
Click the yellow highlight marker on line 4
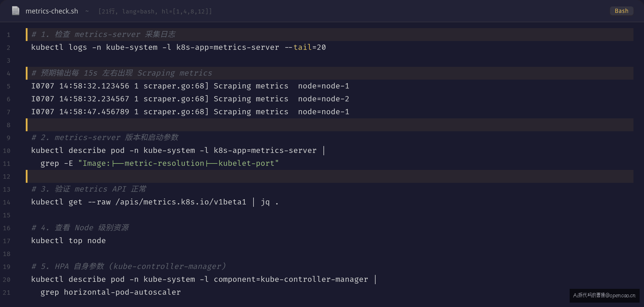coord(27,73)
